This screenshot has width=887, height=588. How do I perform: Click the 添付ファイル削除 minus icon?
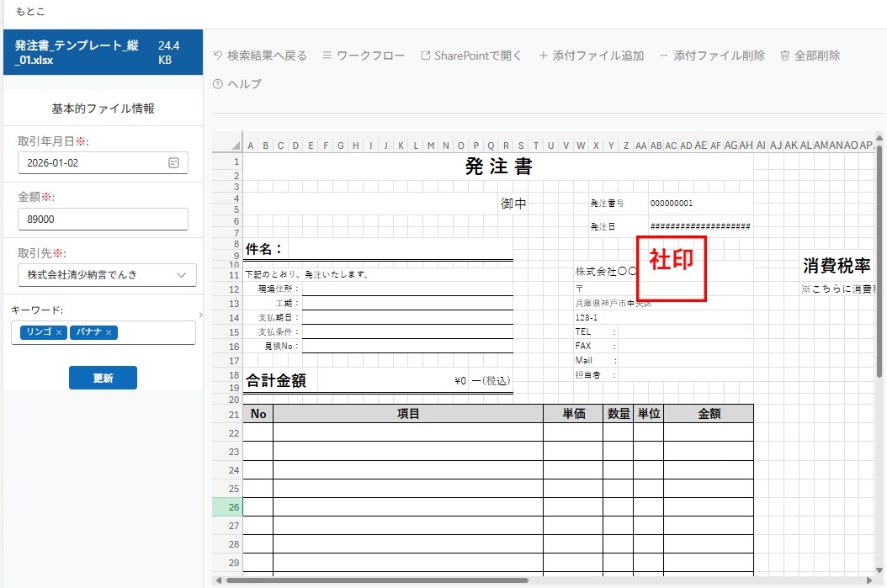664,56
